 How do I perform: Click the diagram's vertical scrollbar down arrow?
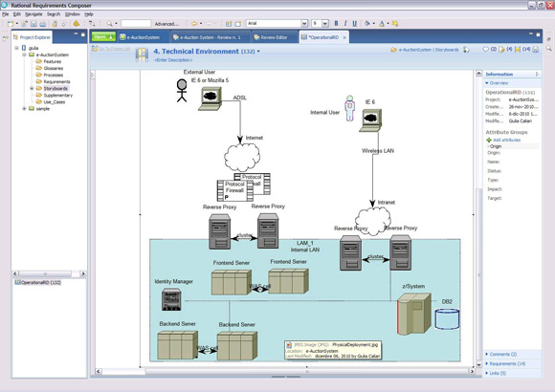[x=478, y=364]
